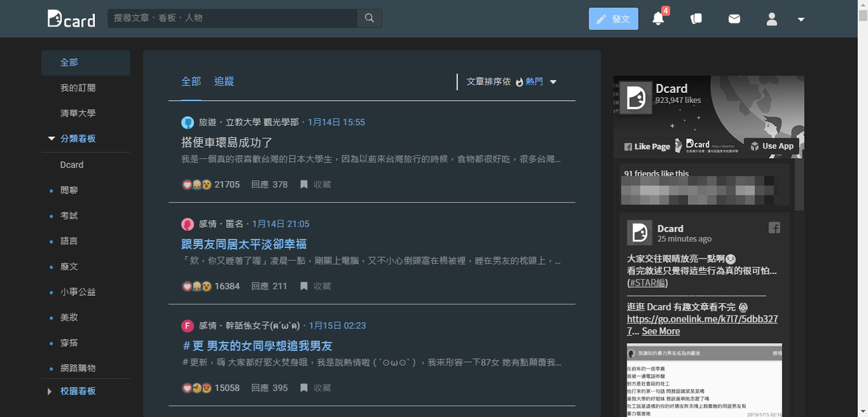868x417 pixels.
Task: Open post 跟男友同居太平淡卻幸福
Action: tap(244, 244)
